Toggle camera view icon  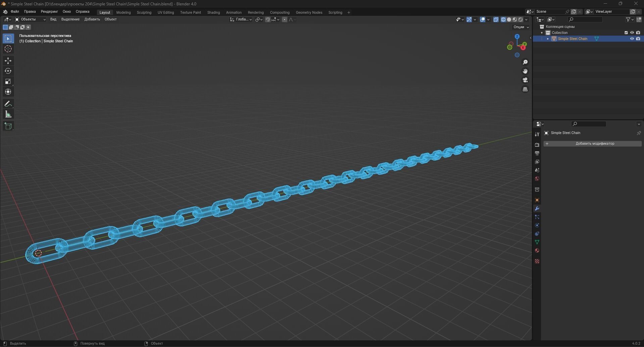[x=525, y=80]
